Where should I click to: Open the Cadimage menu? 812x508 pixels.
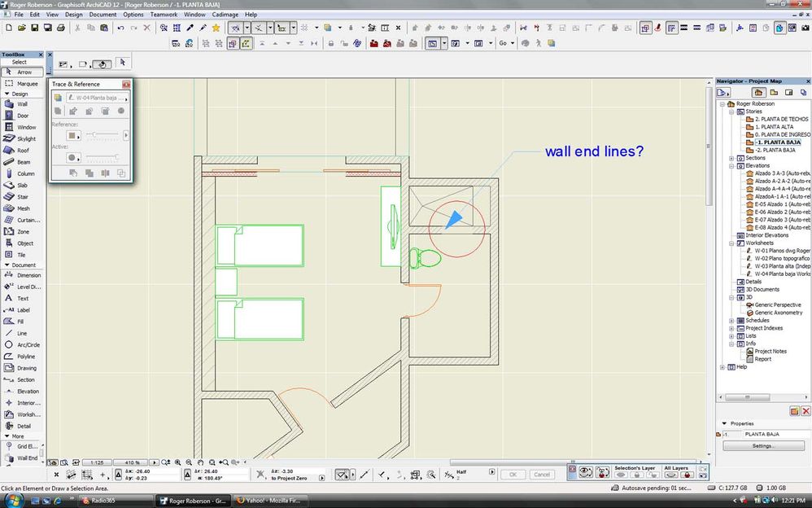225,15
